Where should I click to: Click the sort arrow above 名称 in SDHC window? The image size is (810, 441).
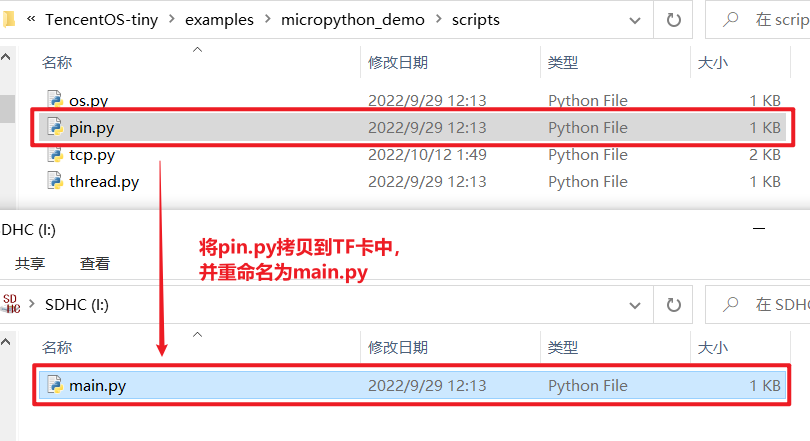click(197, 335)
